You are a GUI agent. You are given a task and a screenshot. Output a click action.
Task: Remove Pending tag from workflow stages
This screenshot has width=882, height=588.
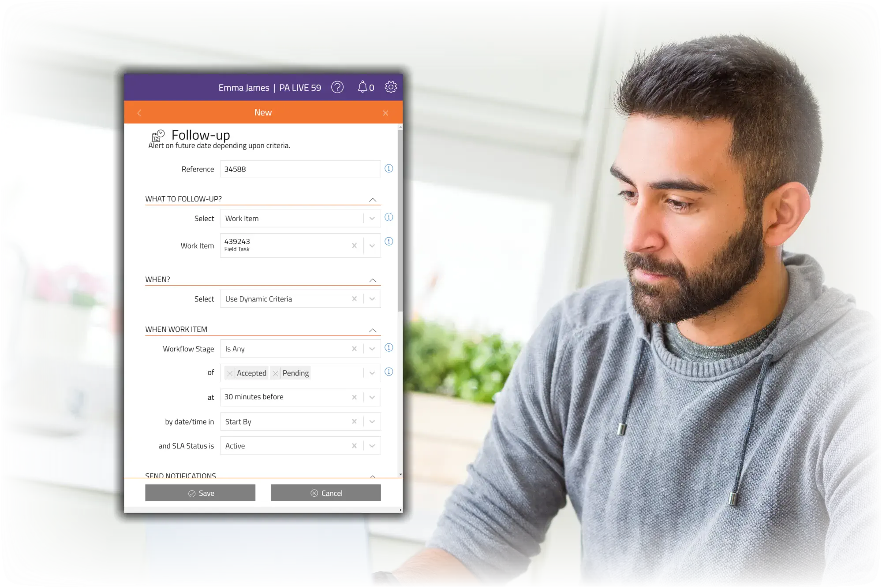tap(274, 373)
